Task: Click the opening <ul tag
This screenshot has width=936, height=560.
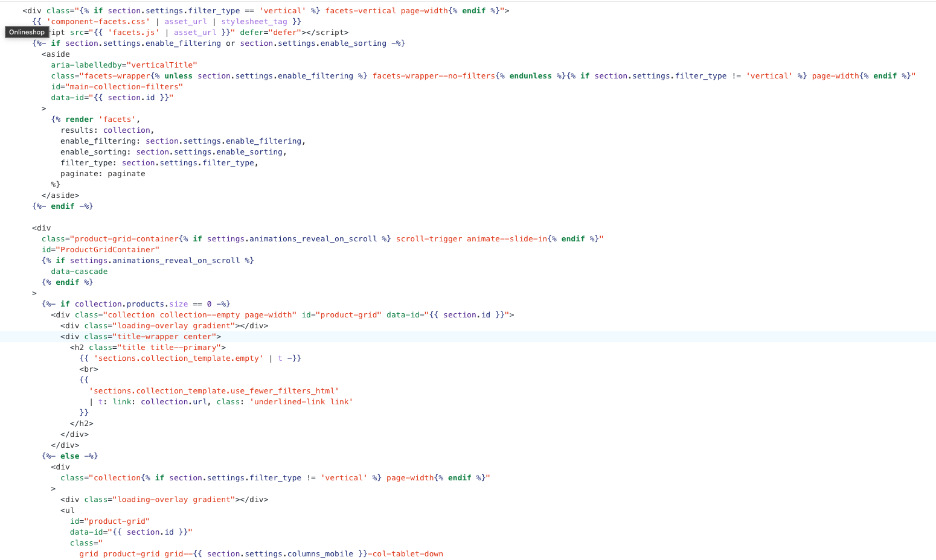Action: [68, 511]
